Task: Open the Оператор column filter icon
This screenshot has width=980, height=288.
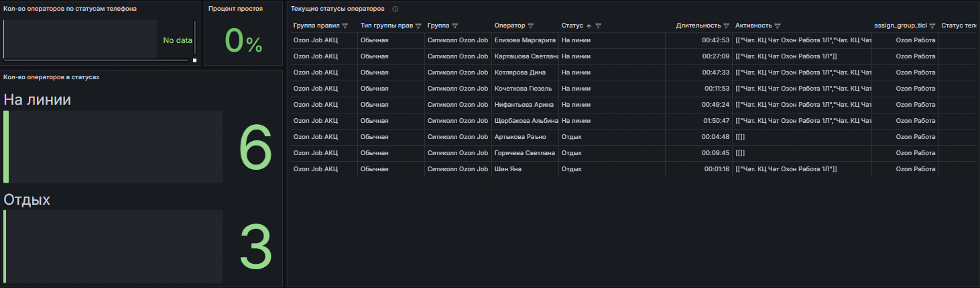Action: [531, 26]
